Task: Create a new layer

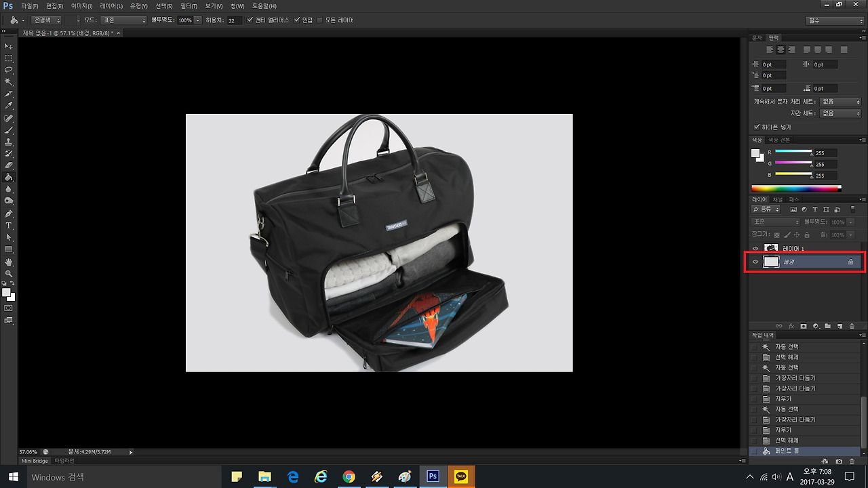Action: click(840, 326)
